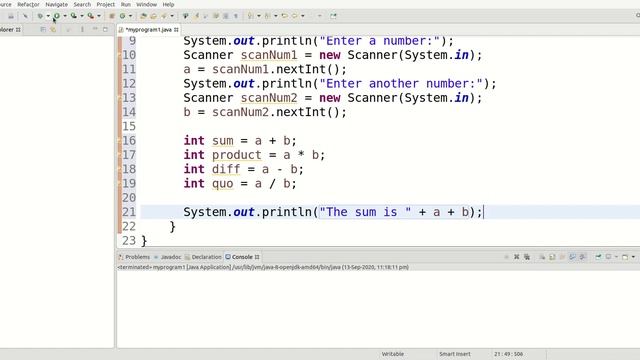This screenshot has height=360, width=640.
Task: Run the program with green Run icon
Action: 57,16
